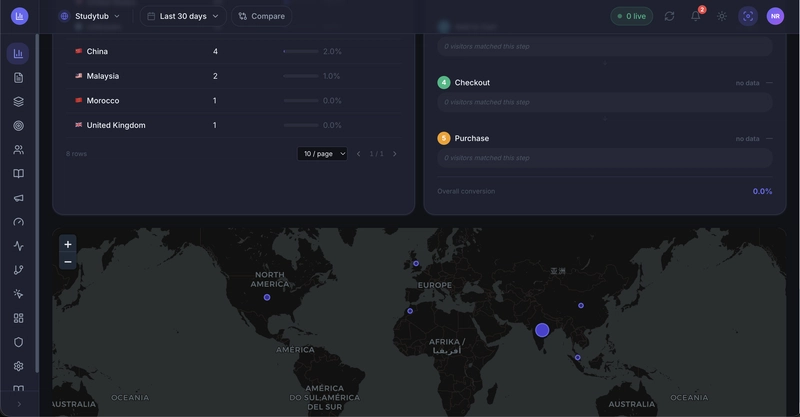Open the shield security sidebar icon

(x=18, y=342)
